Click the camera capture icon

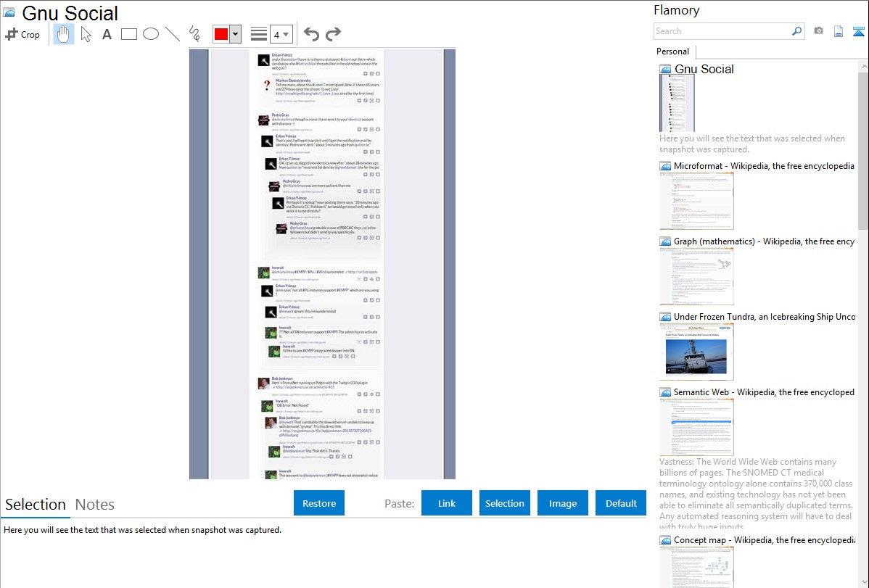coord(818,31)
